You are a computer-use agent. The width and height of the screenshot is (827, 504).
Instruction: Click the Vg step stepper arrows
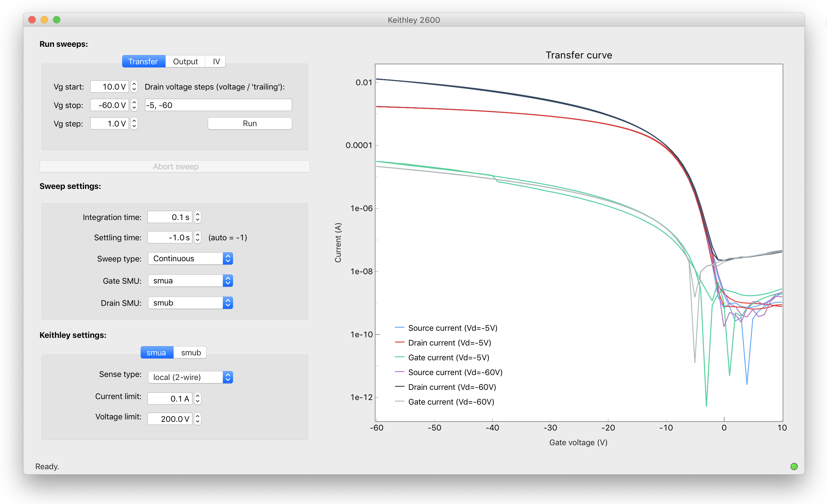coord(134,123)
